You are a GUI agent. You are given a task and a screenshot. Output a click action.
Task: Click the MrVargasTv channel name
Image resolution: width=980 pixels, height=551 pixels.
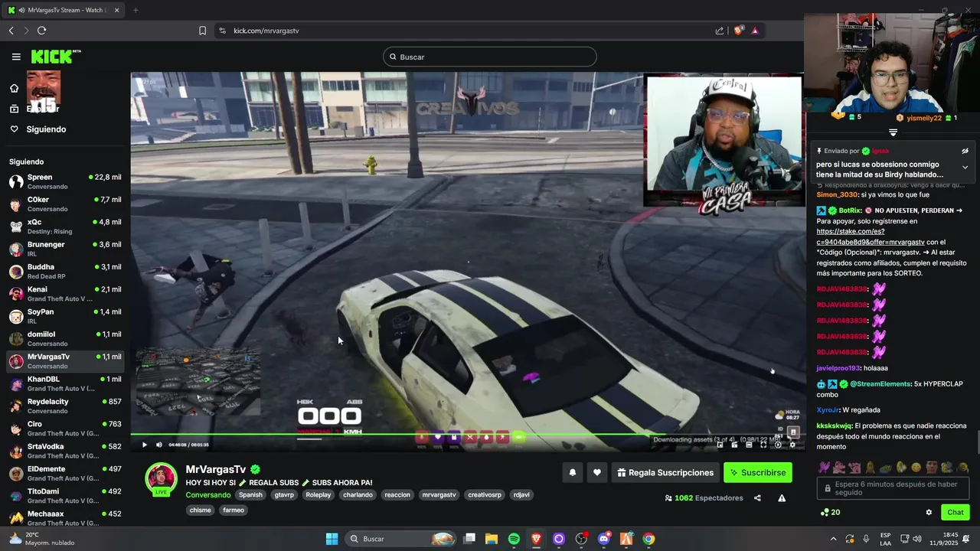pyautogui.click(x=216, y=469)
